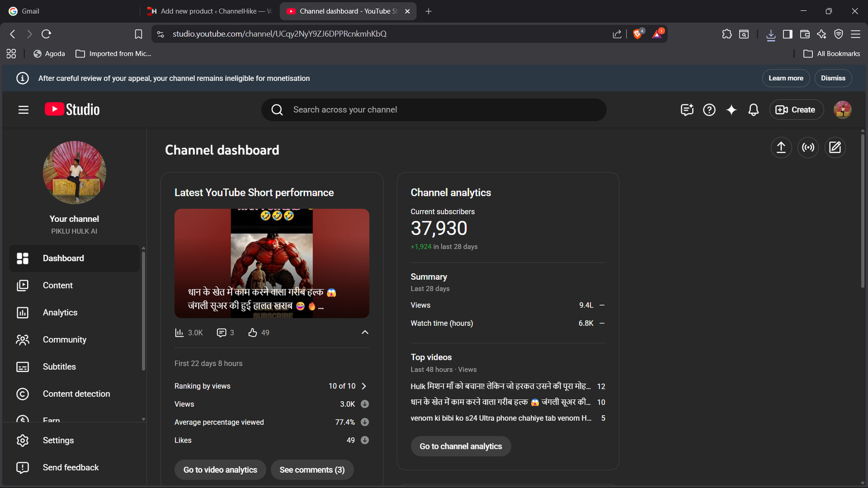Open Analytics from the left sidebar
This screenshot has width=868, height=488.
tap(60, 312)
